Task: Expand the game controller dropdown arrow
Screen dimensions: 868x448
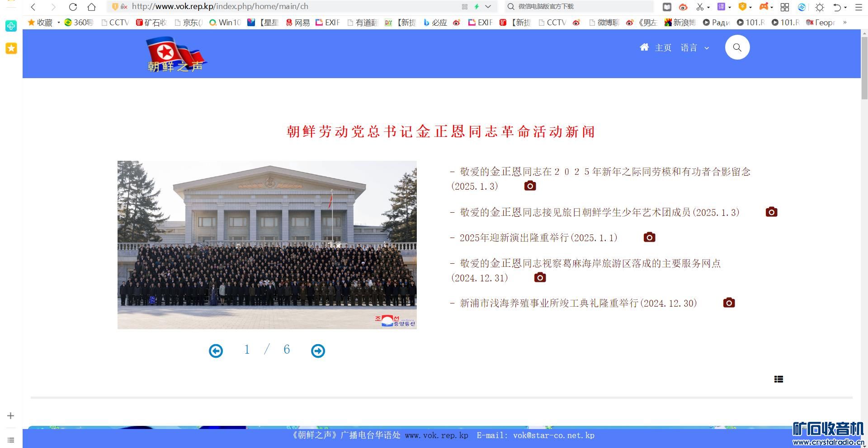Action: click(x=772, y=7)
